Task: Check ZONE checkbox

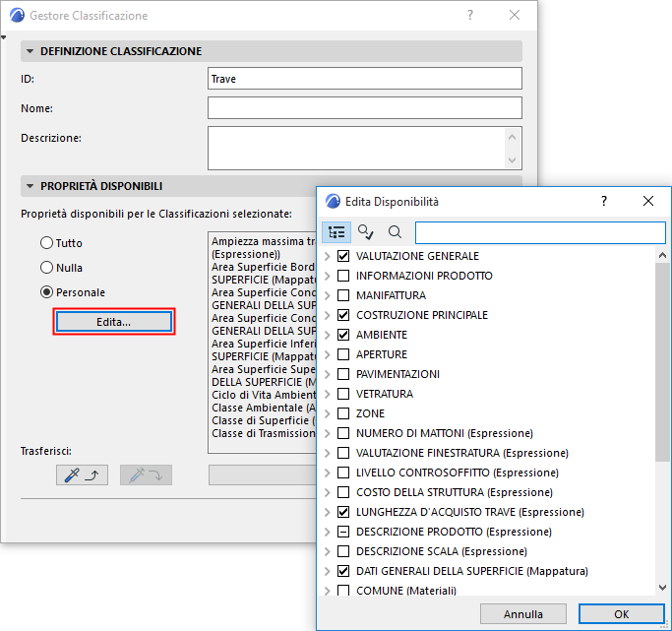Action: (343, 413)
